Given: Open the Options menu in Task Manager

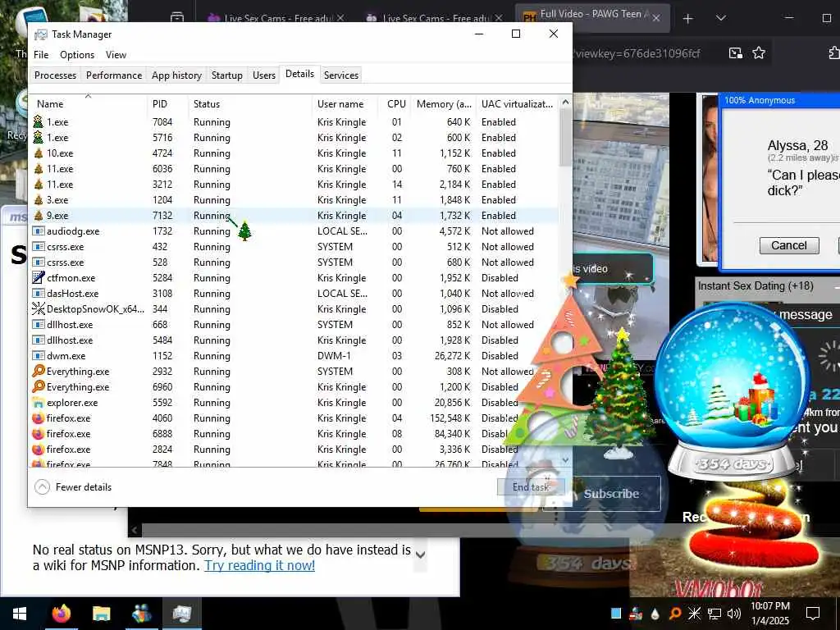Looking at the screenshot, I should 77,55.
